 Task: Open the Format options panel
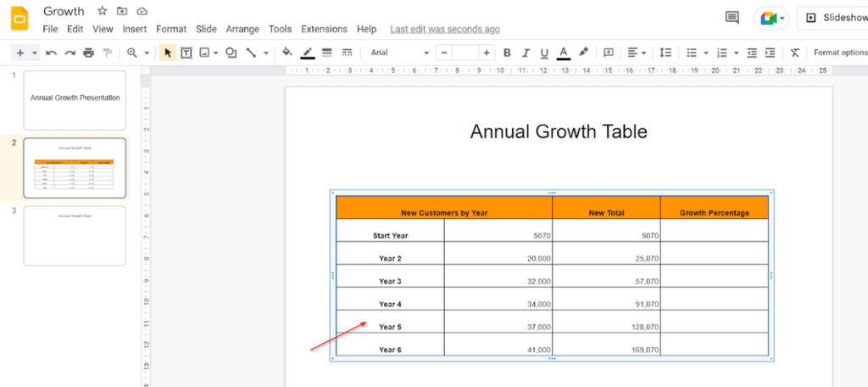coord(840,53)
